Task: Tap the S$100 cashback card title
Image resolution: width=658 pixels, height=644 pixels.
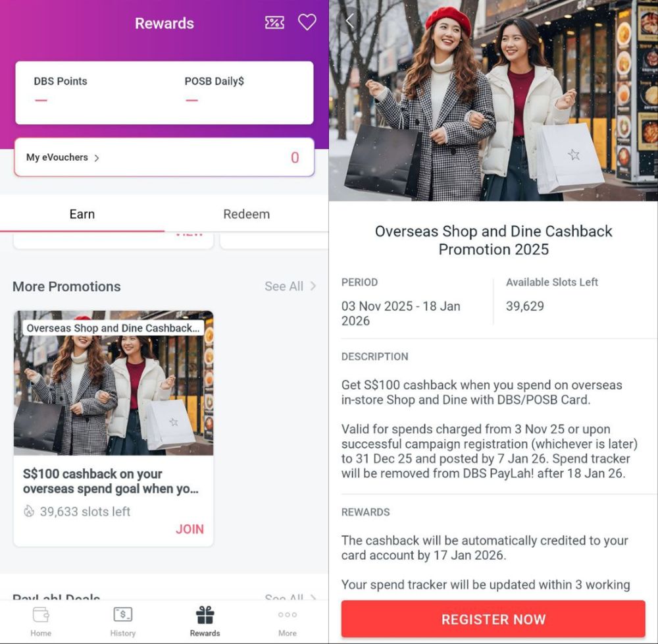Action: point(111,481)
